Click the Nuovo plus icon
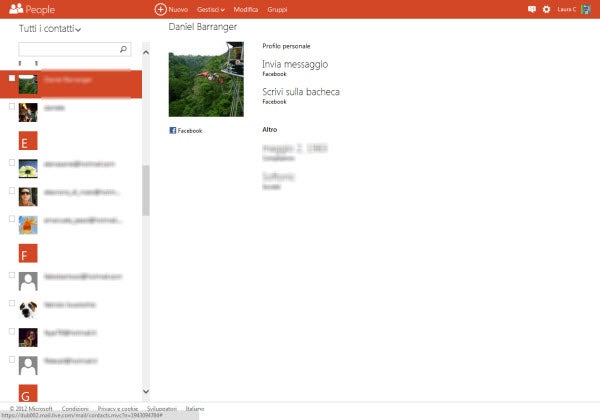 (160, 9)
